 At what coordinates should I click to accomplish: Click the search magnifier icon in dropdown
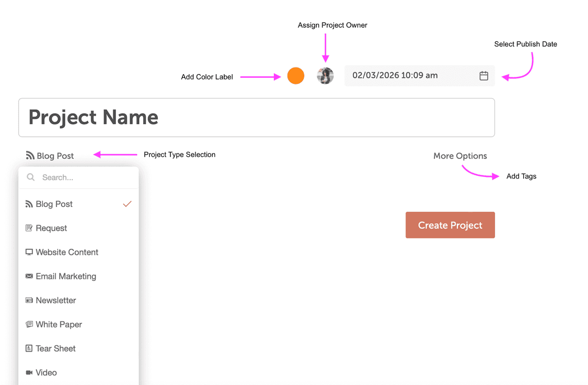pos(31,177)
